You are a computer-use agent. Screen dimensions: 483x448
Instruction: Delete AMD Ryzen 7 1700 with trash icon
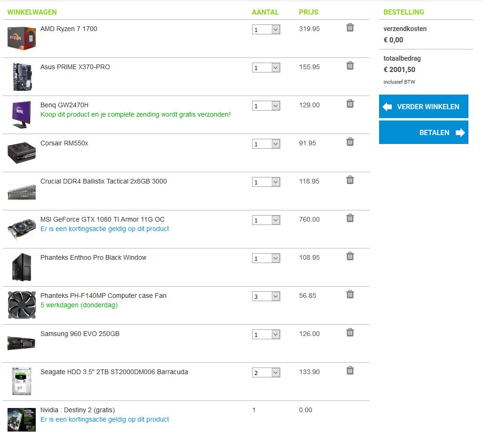tap(350, 27)
